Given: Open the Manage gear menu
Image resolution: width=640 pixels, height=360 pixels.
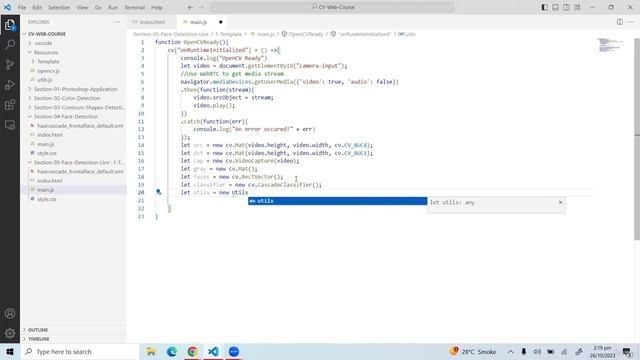Looking at the screenshot, I should click(x=10, y=333).
